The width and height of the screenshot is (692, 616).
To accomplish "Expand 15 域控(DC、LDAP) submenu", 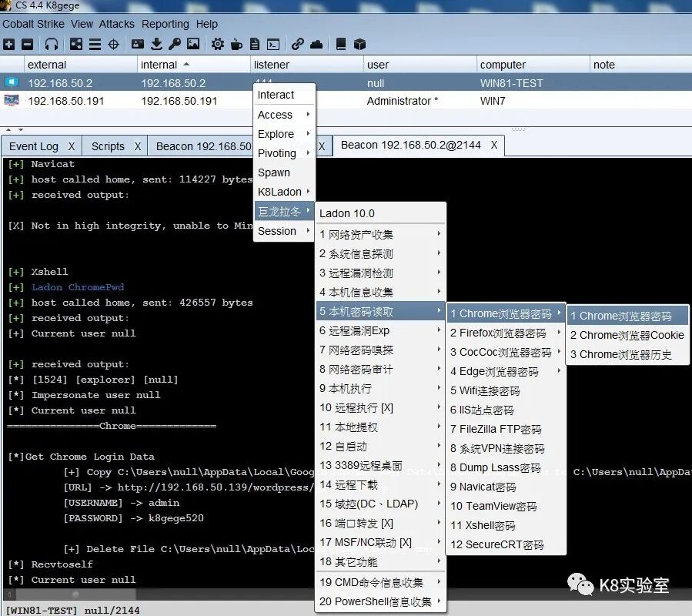I will 380,504.
